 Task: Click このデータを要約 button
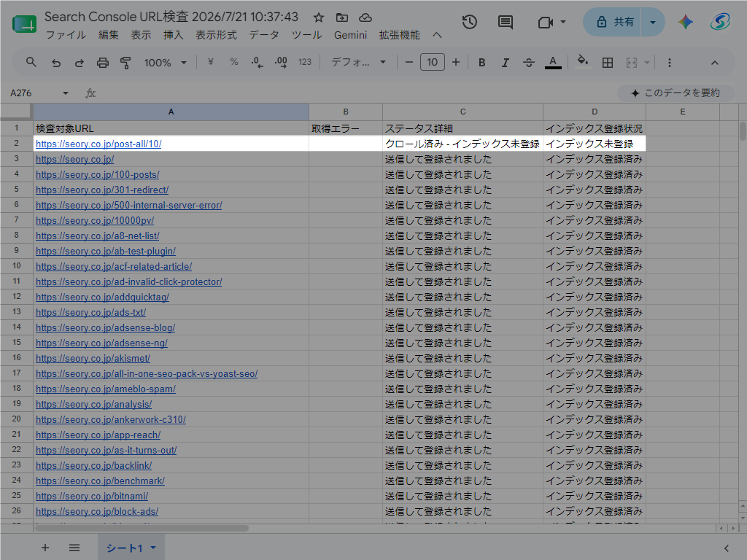tap(676, 93)
